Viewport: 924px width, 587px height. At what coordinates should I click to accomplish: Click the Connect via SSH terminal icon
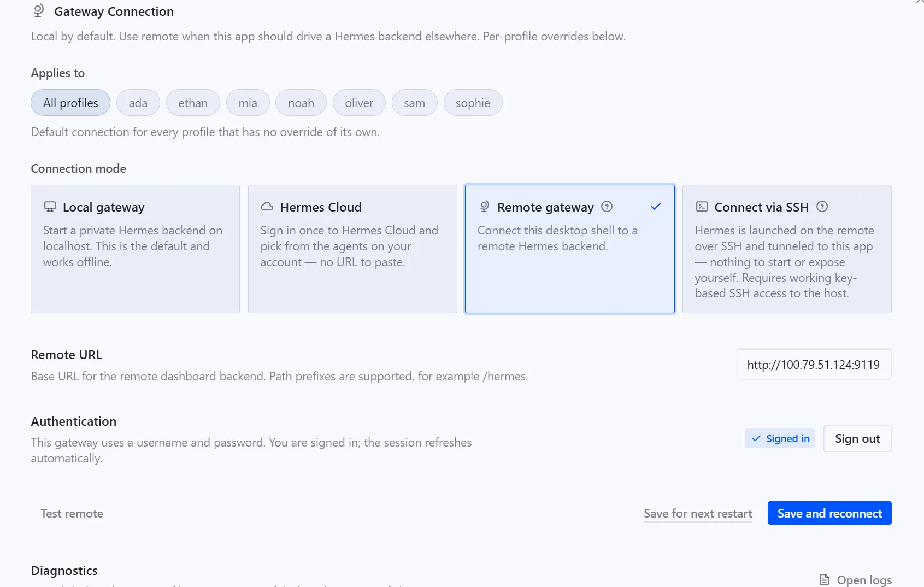(702, 207)
